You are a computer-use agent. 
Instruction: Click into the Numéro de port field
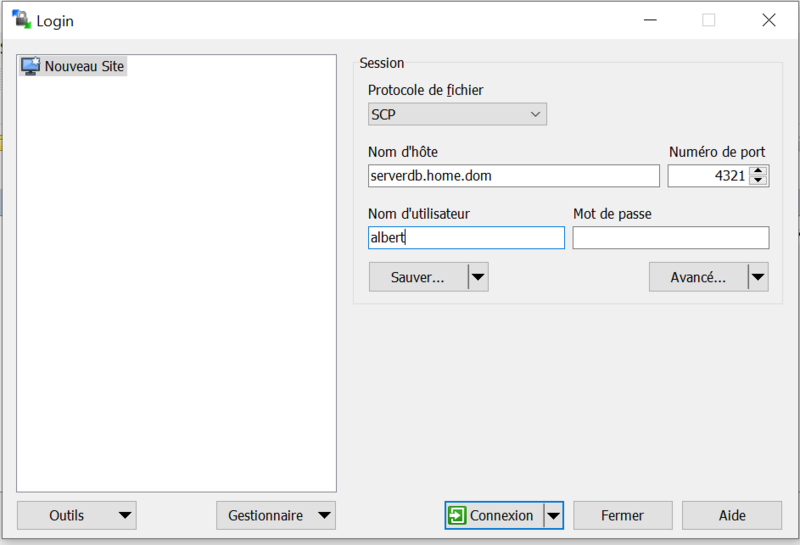coord(708,176)
